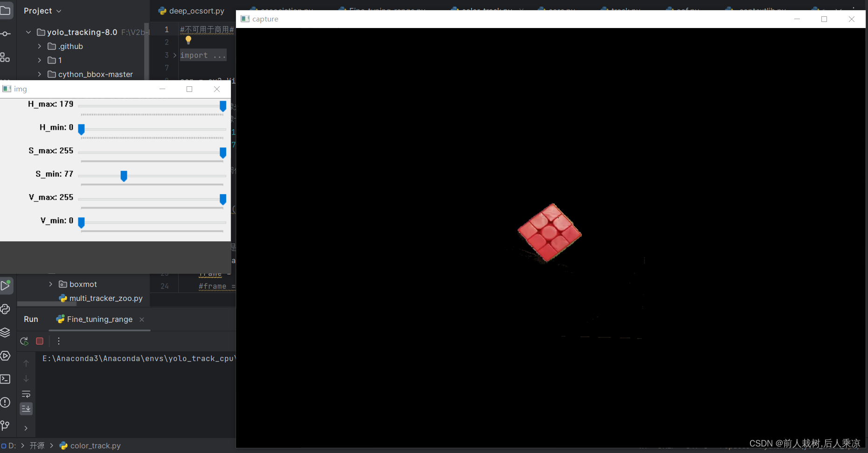Viewport: 868px width, 453px height.
Task: Open the Commit tool window icon
Action: (6, 34)
